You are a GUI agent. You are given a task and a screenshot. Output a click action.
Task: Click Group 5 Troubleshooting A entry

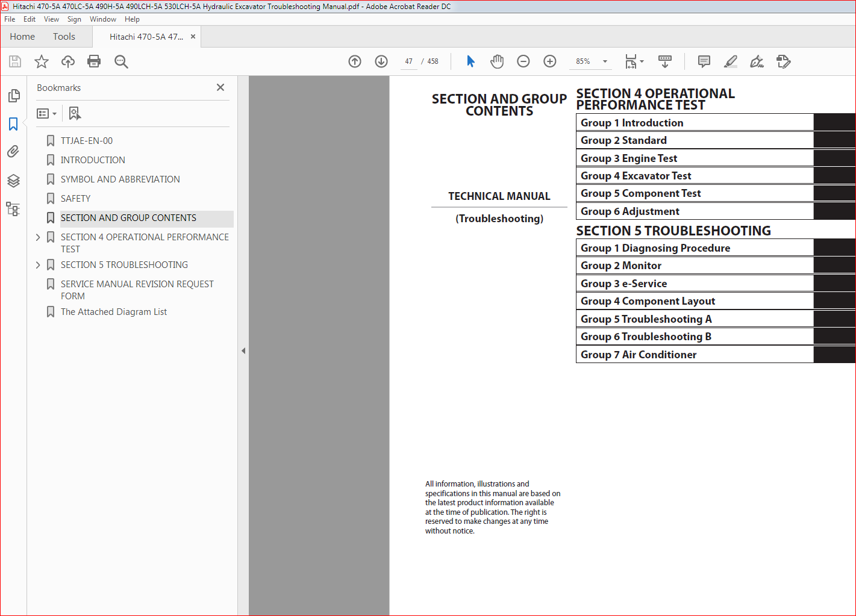pos(646,319)
